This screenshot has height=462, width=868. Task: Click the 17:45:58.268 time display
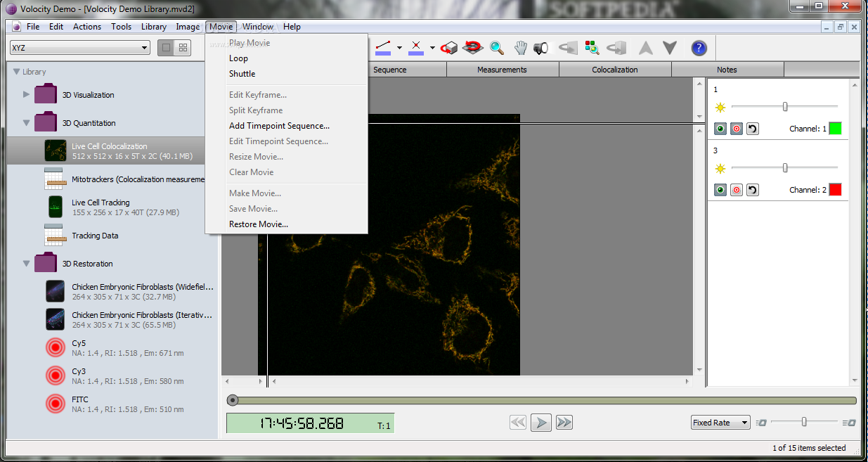coord(310,423)
